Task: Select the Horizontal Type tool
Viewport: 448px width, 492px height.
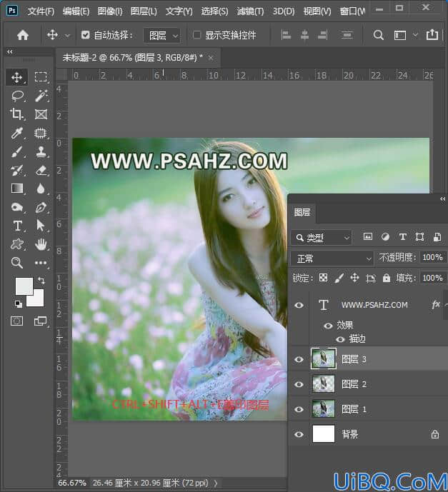Action: [x=17, y=226]
